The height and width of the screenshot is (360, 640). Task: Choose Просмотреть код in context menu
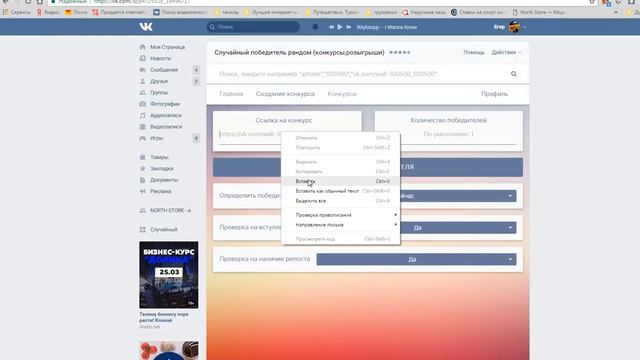(341, 239)
